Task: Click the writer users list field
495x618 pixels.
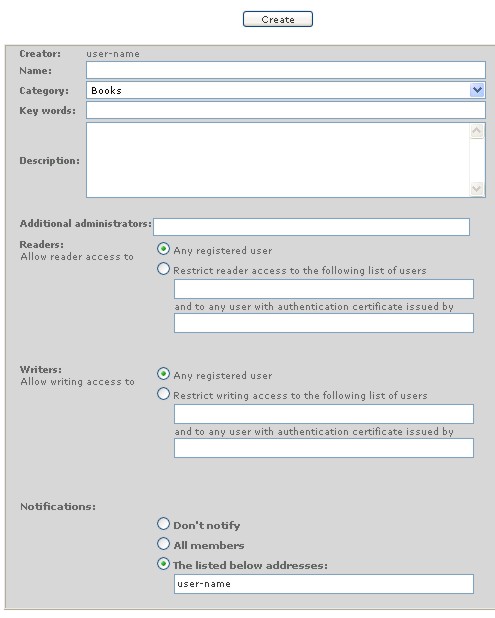Action: [324, 414]
